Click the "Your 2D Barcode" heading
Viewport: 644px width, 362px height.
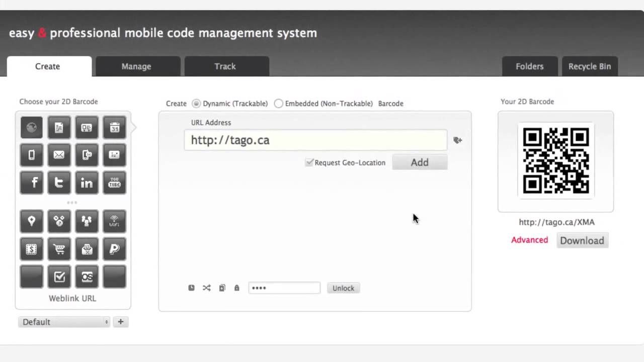click(527, 102)
